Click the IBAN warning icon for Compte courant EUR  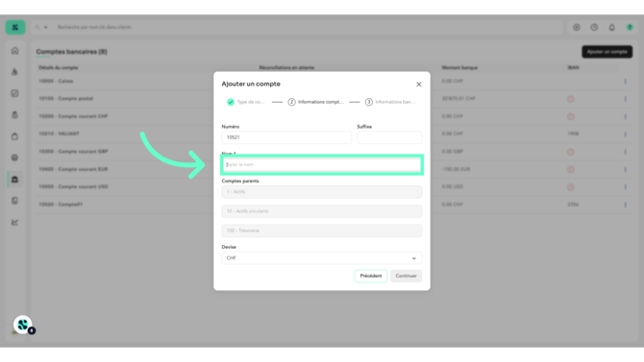(x=571, y=169)
